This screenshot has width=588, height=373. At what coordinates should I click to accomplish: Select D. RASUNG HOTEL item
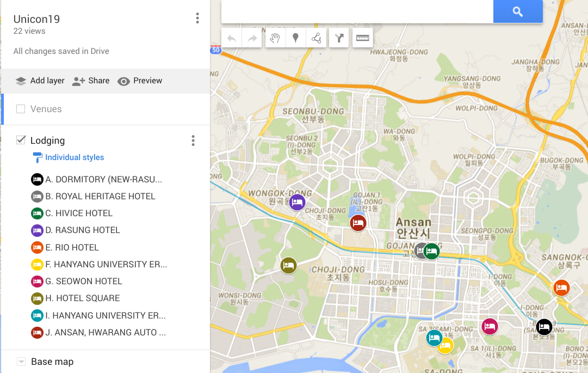point(83,230)
